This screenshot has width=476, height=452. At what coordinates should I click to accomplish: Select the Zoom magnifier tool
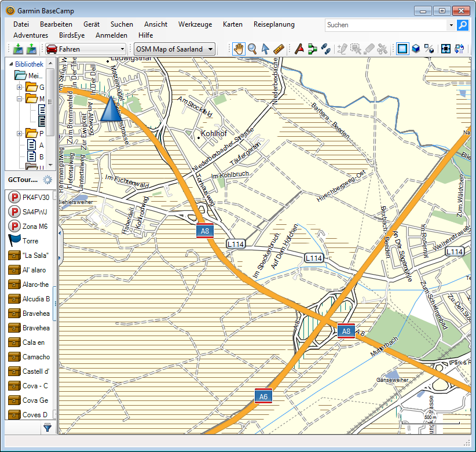click(252, 49)
